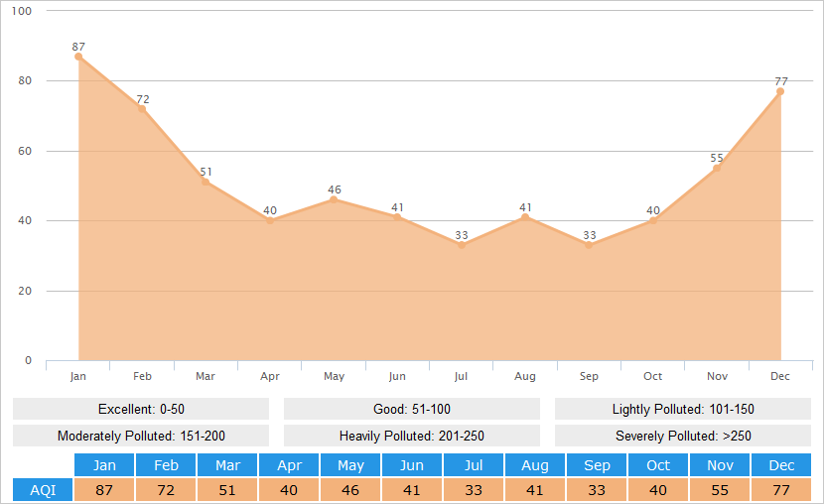Screen dimensions: 824x504
Task: Click table cell value 40 under Oct
Action: pos(658,490)
